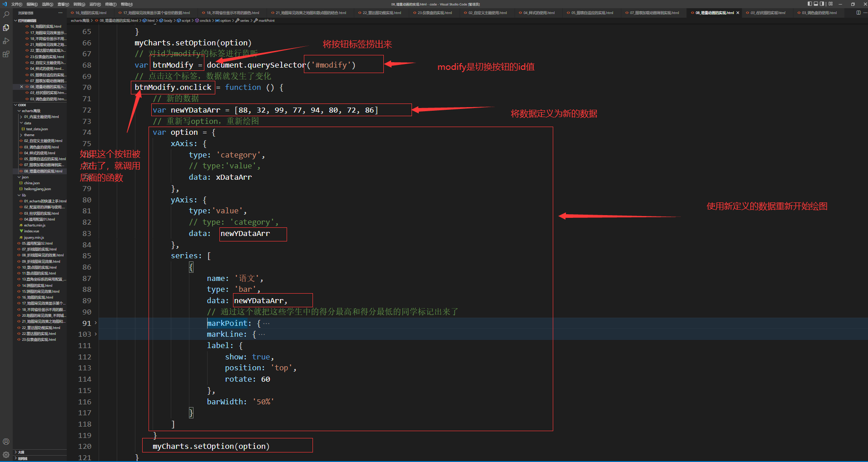
Task: Switch to 22_雷达图功能实现.html tab
Action: coord(382,13)
